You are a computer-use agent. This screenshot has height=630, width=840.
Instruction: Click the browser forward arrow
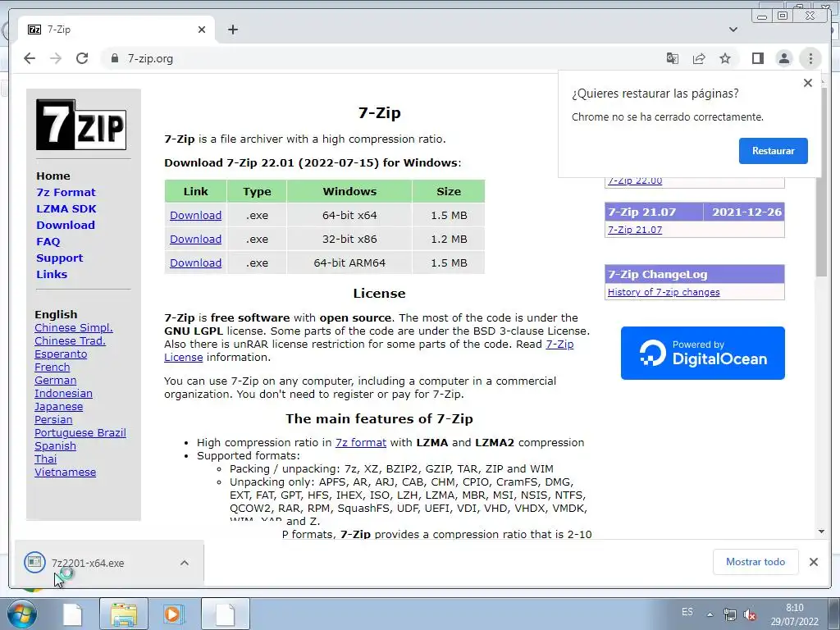(x=56, y=58)
